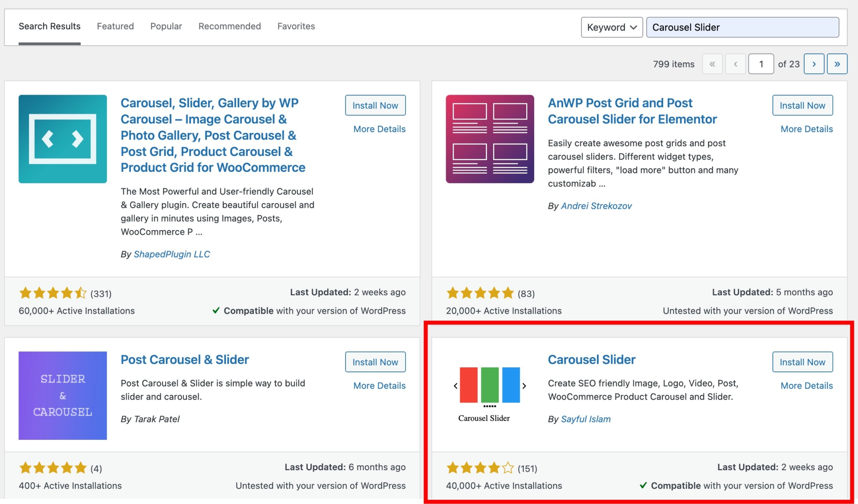This screenshot has height=504, width=858.
Task: Click 'Last Updated: 5 months ago' text
Action: (x=773, y=292)
